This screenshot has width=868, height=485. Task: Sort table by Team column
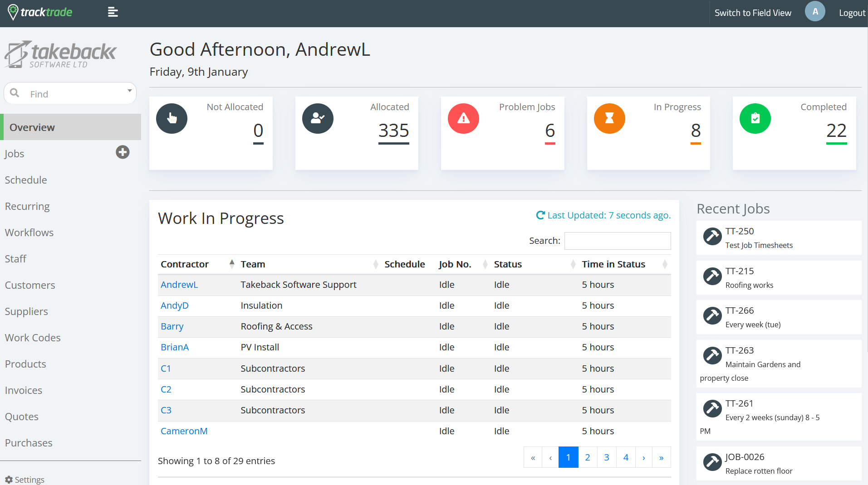pos(309,264)
